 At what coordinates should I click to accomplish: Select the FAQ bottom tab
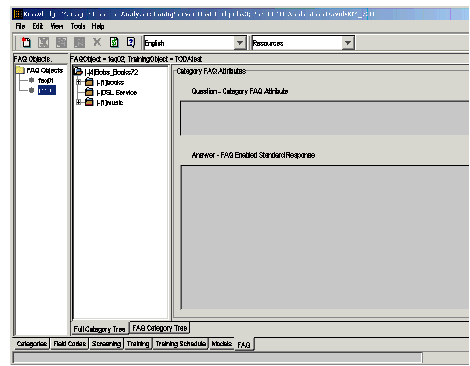click(244, 345)
